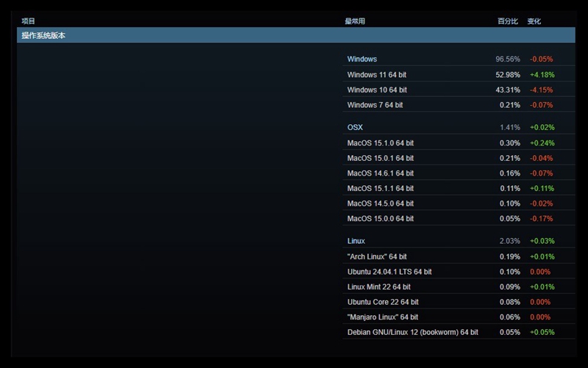Select the Windows 10 64 bit row

[x=459, y=90]
